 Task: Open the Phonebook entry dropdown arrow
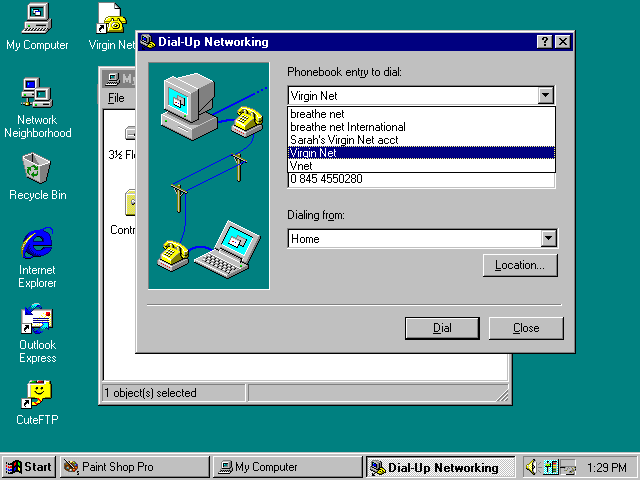click(x=545, y=96)
